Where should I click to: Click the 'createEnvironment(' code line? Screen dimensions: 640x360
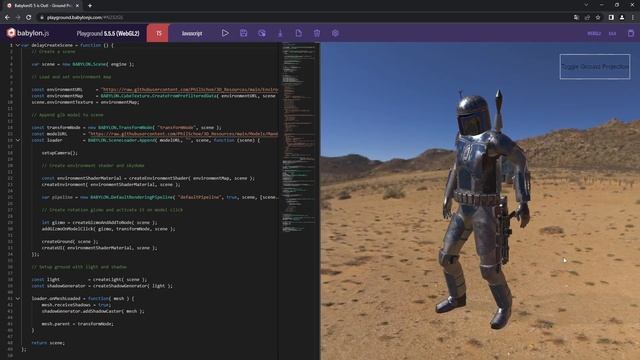(x=111, y=184)
